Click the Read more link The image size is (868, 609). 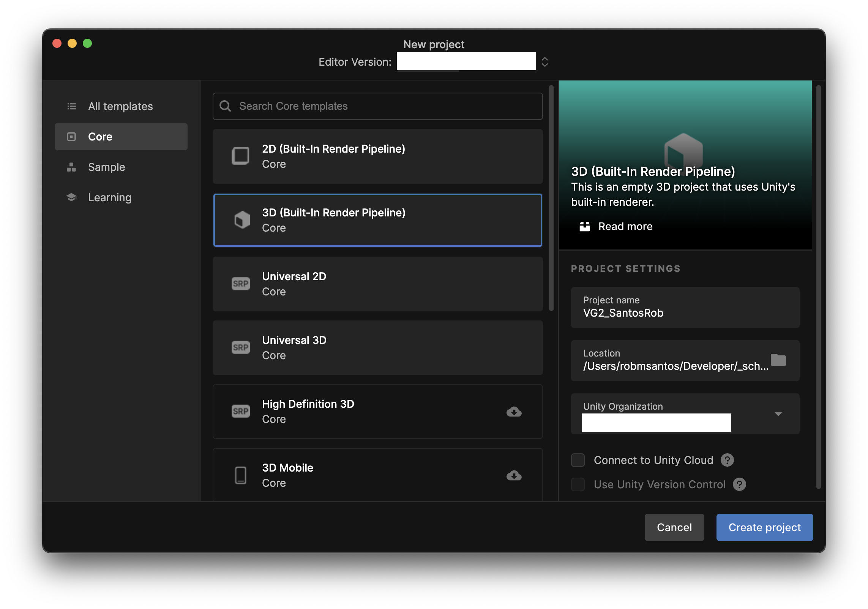click(x=625, y=227)
